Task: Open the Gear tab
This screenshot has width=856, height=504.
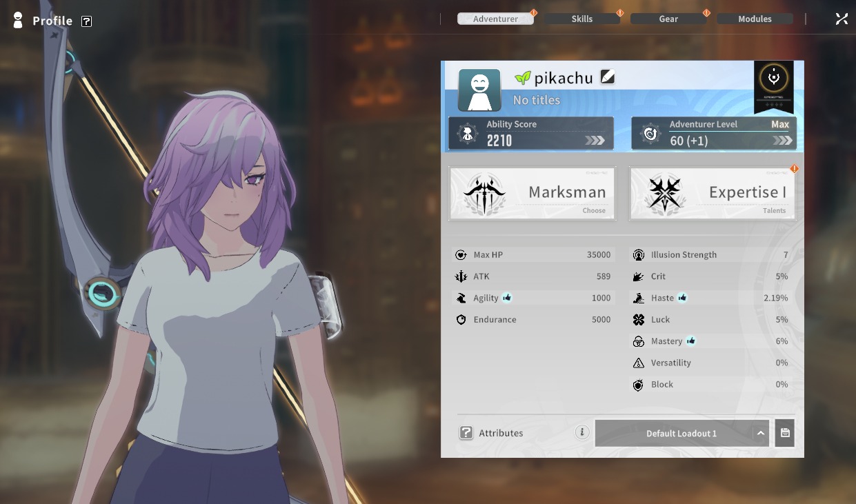Action: pos(668,19)
